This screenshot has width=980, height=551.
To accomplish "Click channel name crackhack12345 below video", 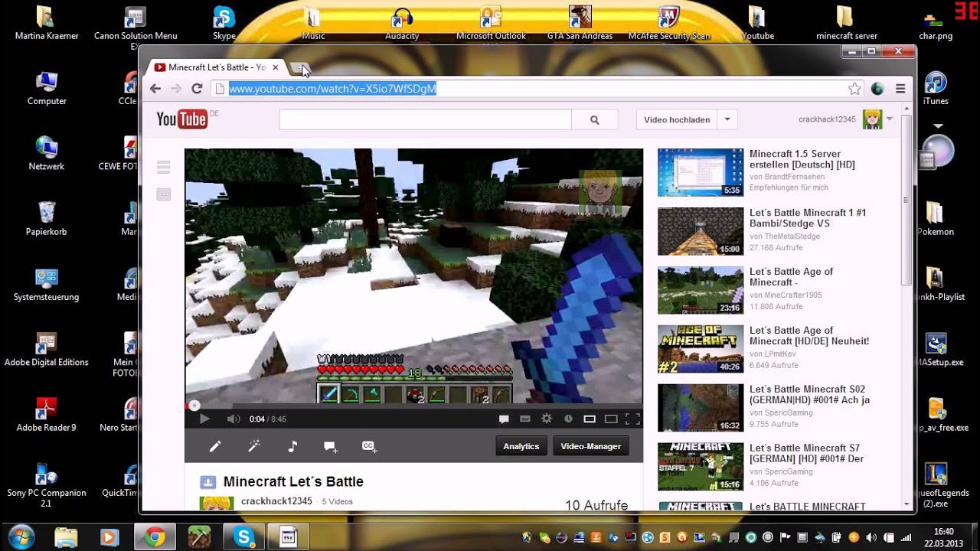I will [x=276, y=501].
